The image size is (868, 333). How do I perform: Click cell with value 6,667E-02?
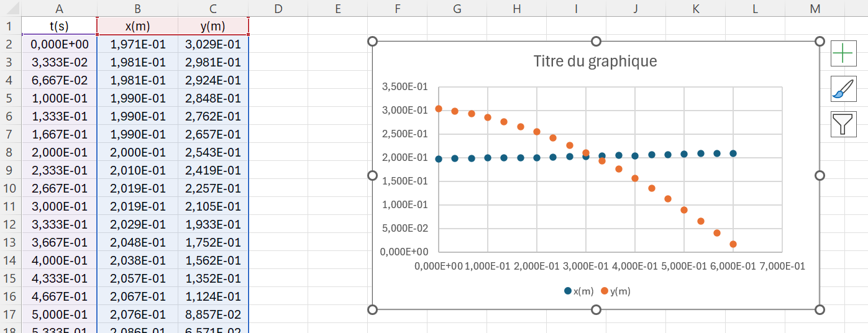click(59, 80)
